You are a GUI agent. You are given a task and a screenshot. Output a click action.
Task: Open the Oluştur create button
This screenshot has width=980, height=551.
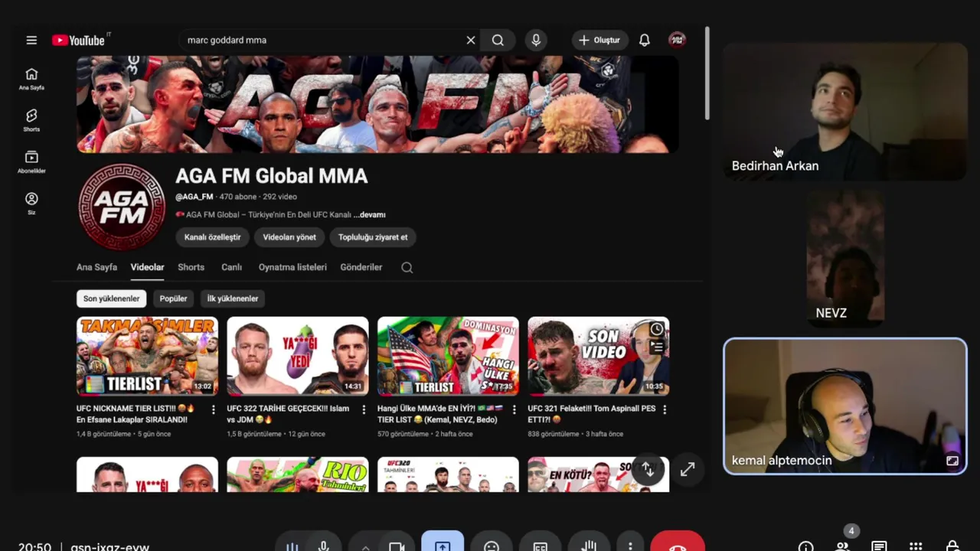click(599, 40)
